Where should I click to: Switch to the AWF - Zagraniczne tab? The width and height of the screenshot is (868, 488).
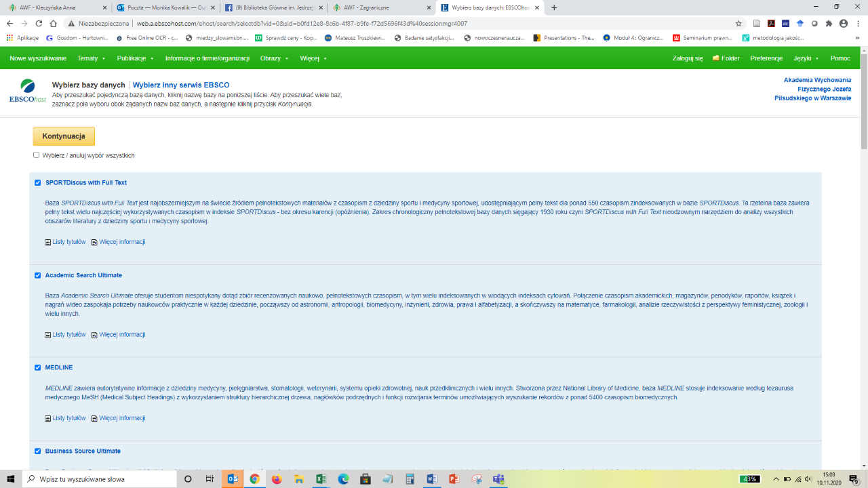[382, 7]
